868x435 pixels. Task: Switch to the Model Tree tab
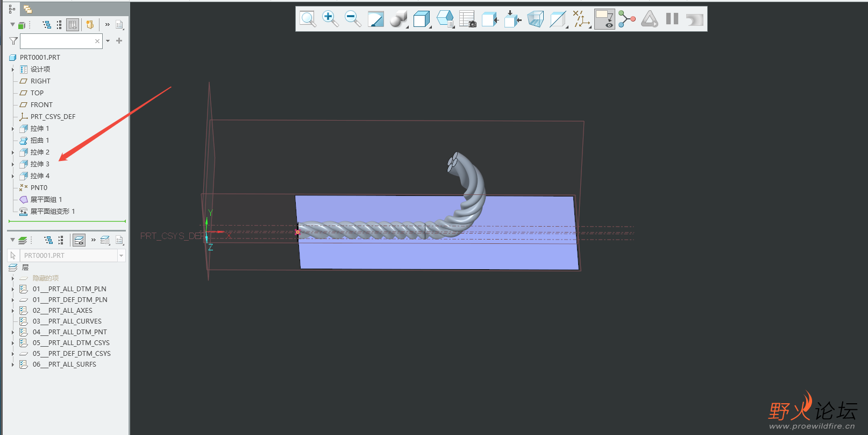[x=12, y=9]
